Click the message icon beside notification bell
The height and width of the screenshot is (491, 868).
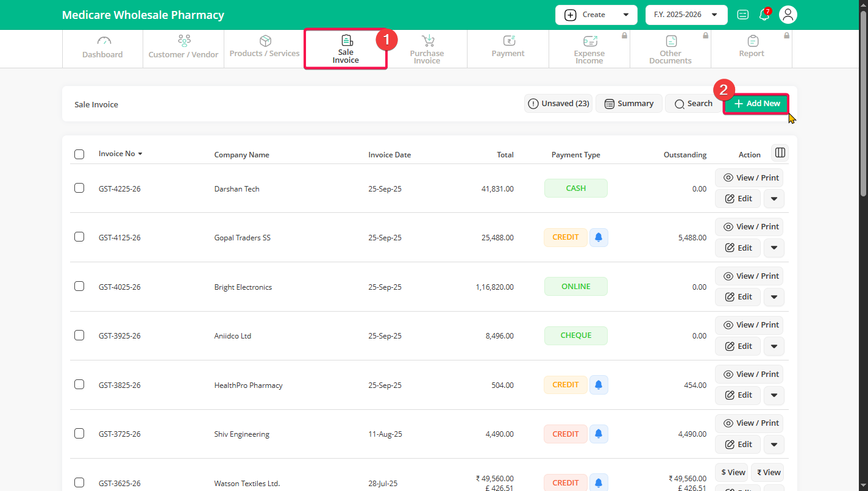tap(742, 15)
